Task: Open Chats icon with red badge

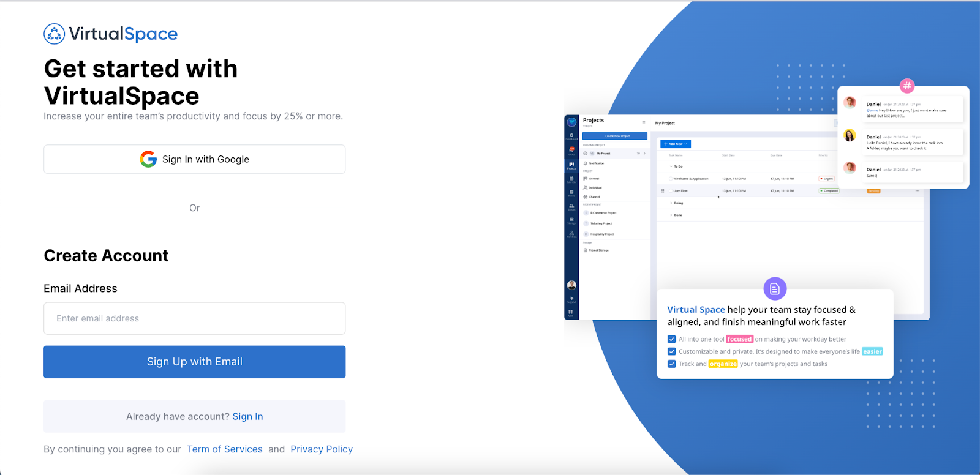Action: [571, 151]
